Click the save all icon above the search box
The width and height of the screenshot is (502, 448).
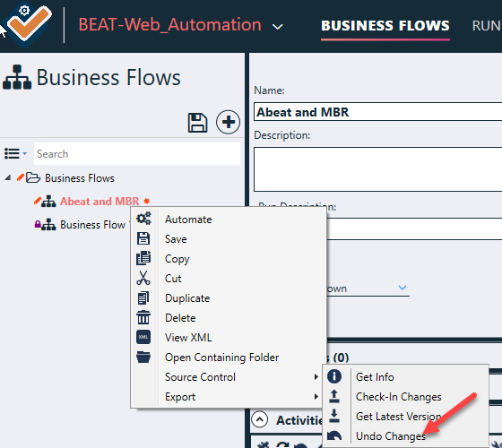[197, 122]
